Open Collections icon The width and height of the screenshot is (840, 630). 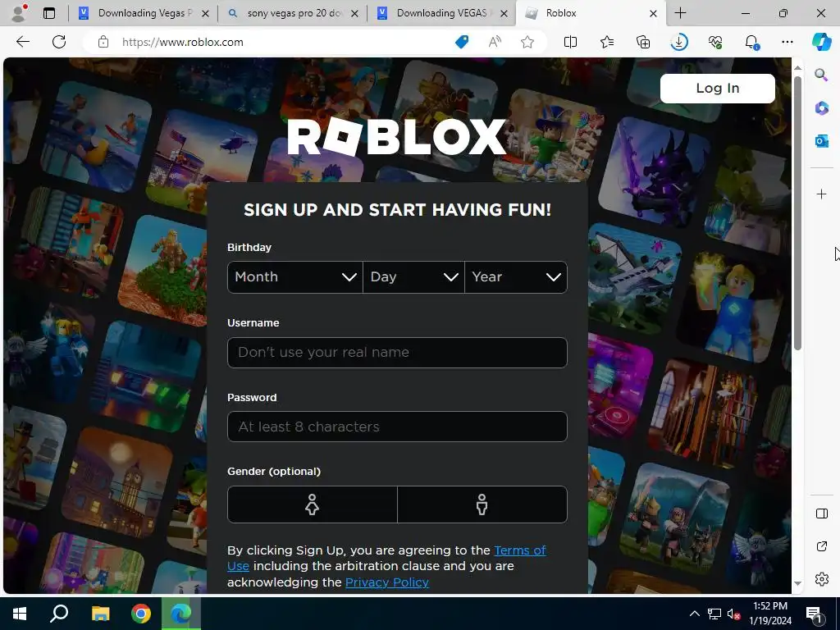click(643, 42)
